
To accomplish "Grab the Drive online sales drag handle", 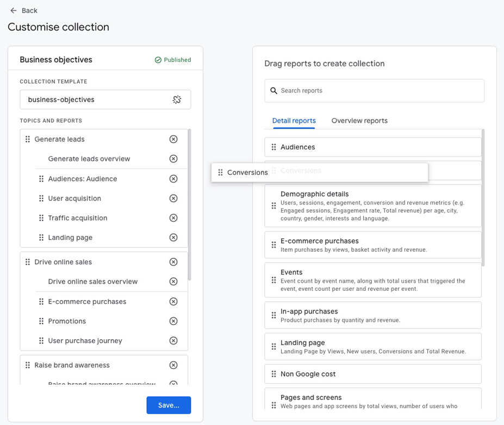I will click(28, 262).
